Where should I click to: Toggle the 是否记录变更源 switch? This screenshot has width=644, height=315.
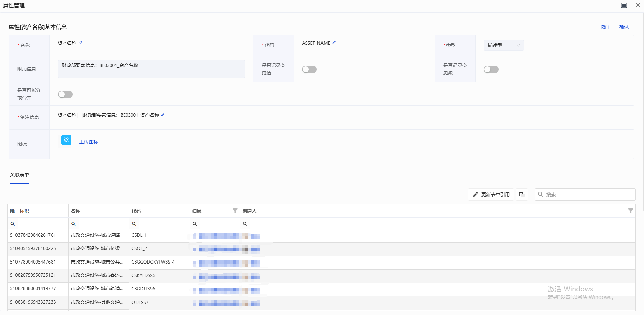491,69
